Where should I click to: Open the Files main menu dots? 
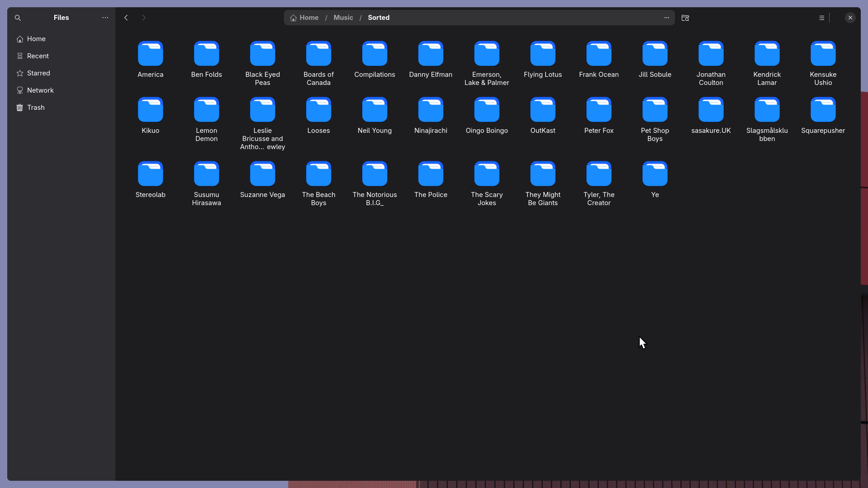coord(105,18)
